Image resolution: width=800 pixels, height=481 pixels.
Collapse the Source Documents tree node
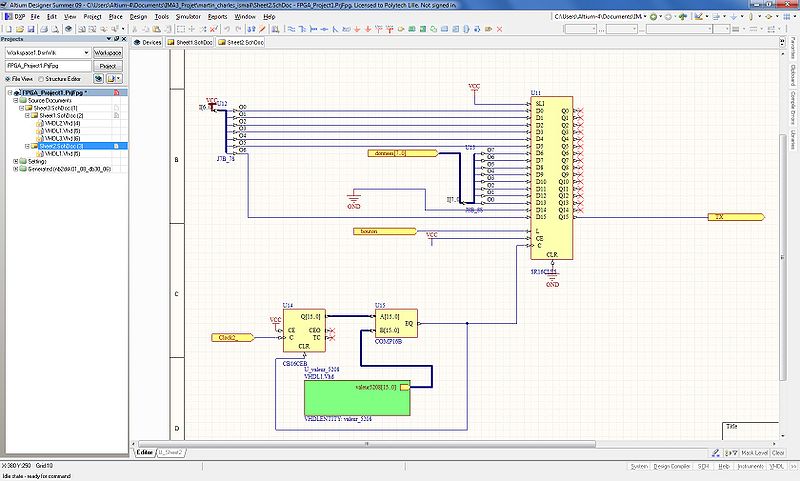[14, 100]
